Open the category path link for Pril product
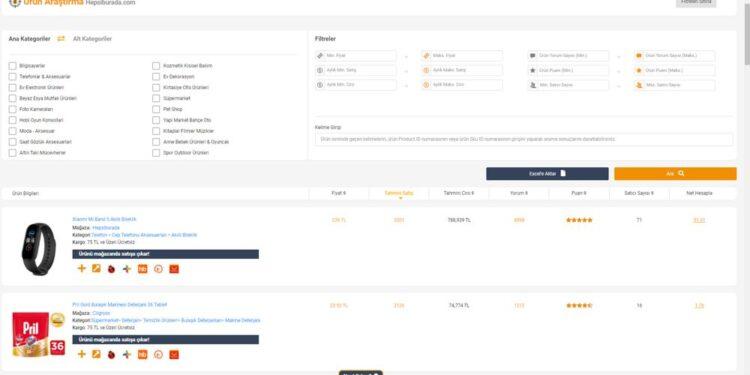The width and height of the screenshot is (750, 375). [x=176, y=320]
